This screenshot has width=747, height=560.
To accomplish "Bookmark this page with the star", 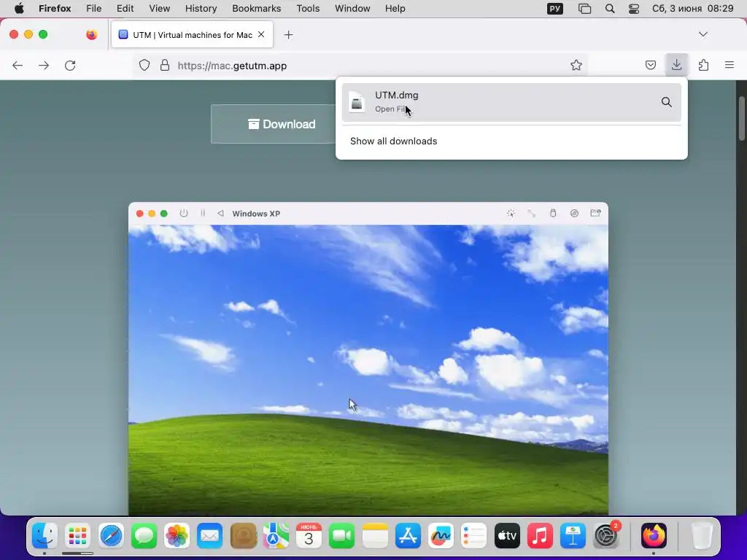I will (576, 65).
